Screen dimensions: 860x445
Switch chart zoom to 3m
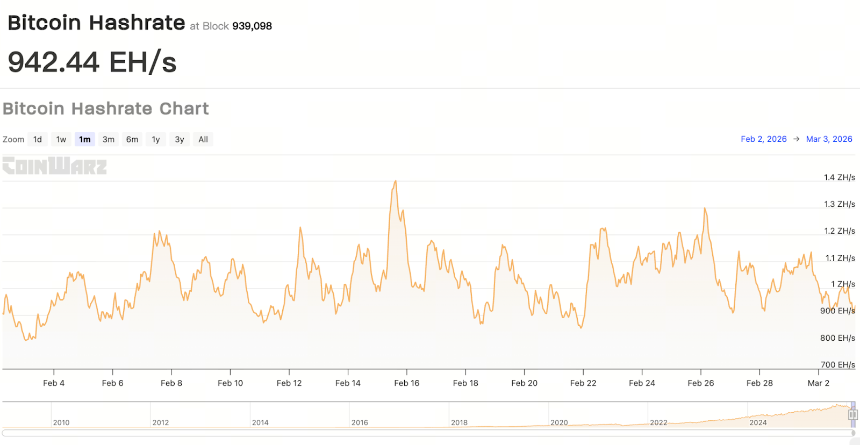(x=109, y=139)
